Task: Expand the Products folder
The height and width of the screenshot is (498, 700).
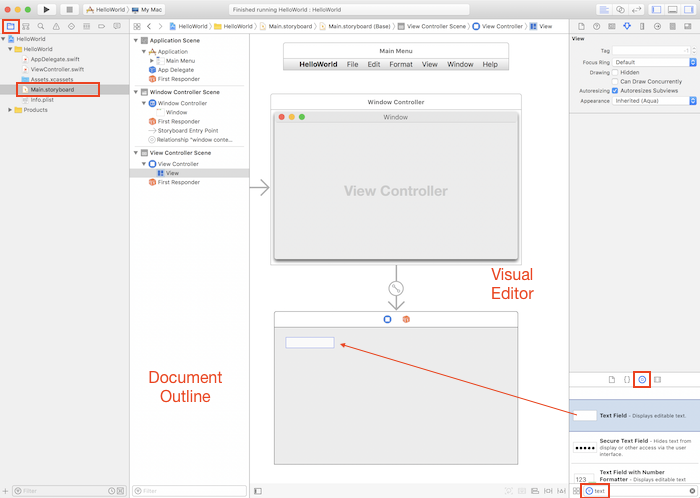Action: (10, 110)
